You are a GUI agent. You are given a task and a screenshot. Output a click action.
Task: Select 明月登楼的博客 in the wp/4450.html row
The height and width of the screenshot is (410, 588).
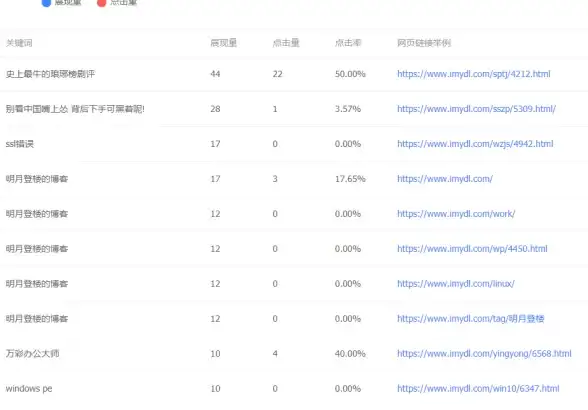(x=37, y=249)
